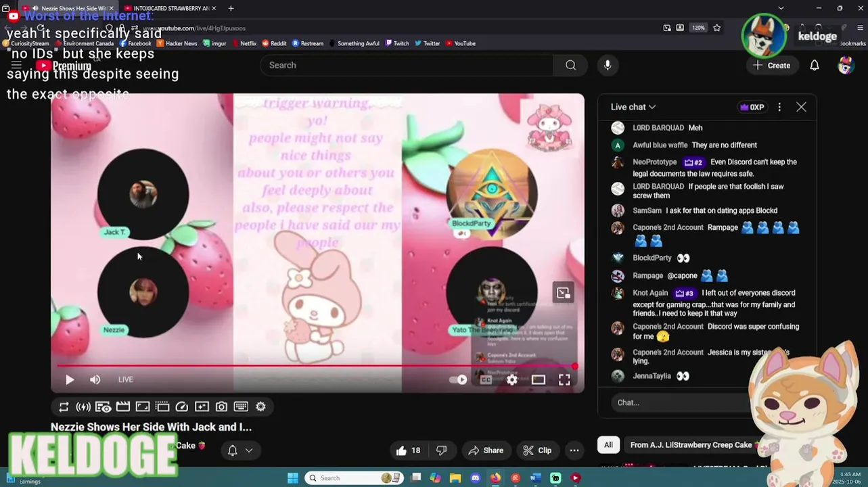
Task: Click the YouTube search input field
Action: [x=407, y=65]
